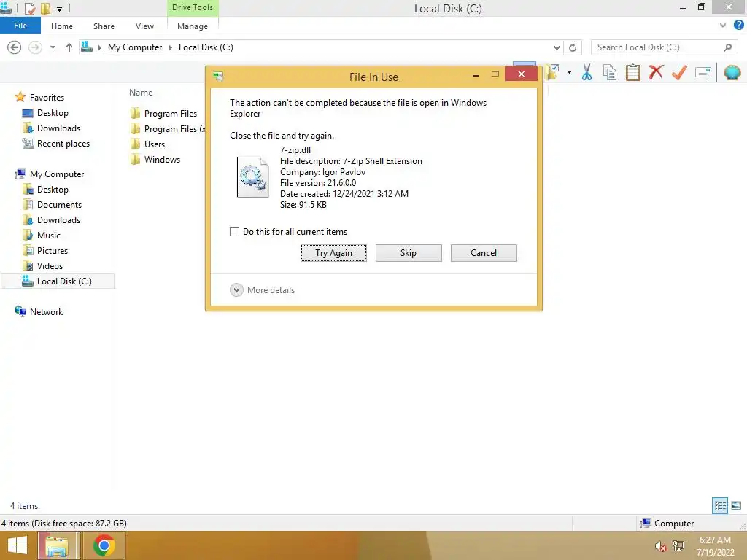747x560 pixels.
Task: Switch to the Manage ribbon tab
Action: (193, 26)
